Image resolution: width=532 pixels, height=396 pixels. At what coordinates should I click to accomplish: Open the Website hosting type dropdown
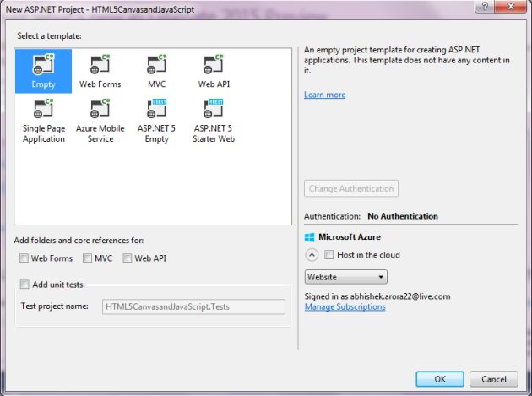click(345, 277)
